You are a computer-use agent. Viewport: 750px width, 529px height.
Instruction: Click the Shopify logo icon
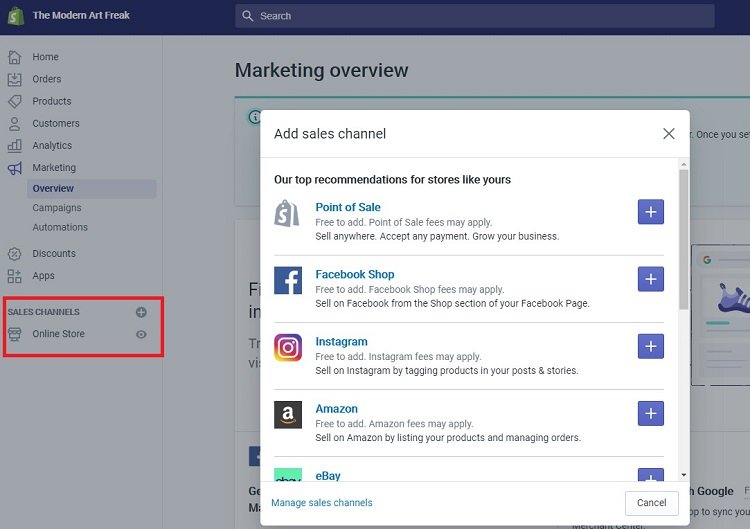click(16, 16)
